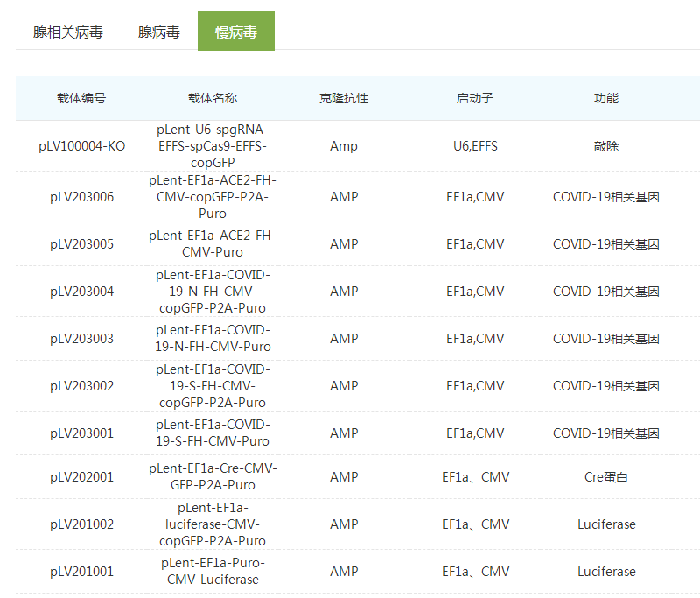The height and width of the screenshot is (598, 700).
Task: Click name pLent-EF1a-ACE2-FH-CMV-copGFP-P2A-Puro
Action: pyautogui.click(x=213, y=197)
